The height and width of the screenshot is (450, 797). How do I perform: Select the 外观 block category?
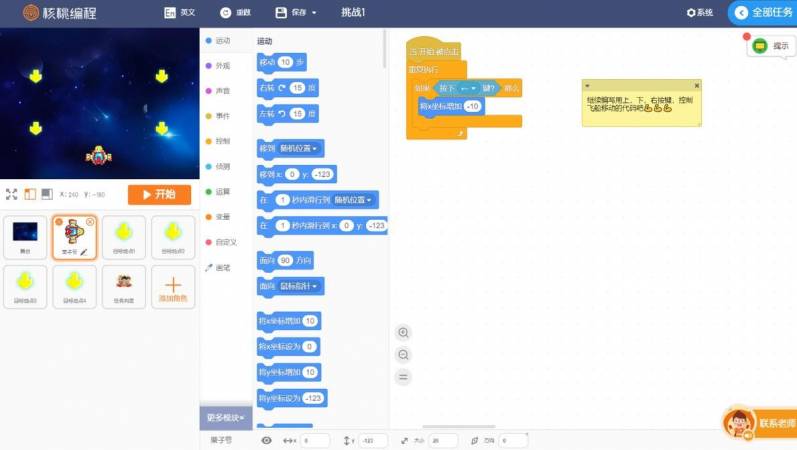[221, 66]
